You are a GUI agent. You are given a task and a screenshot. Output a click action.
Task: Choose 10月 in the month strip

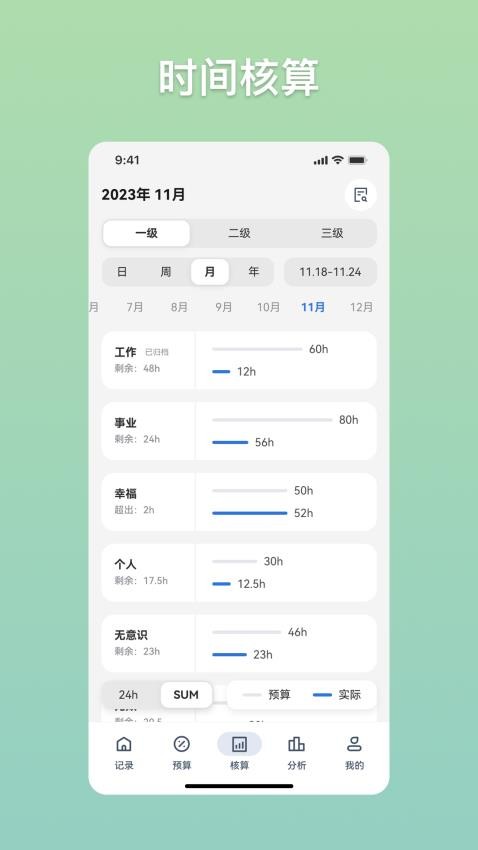click(268, 307)
